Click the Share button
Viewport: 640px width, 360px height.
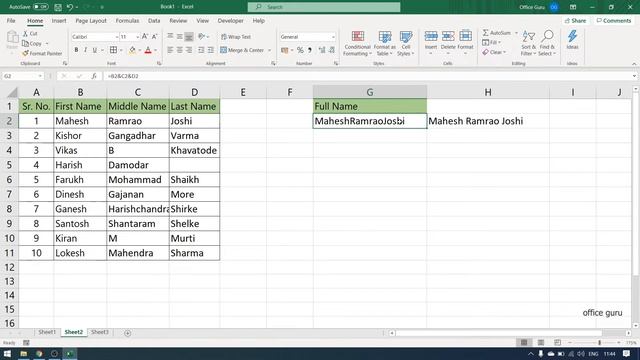coord(575,20)
